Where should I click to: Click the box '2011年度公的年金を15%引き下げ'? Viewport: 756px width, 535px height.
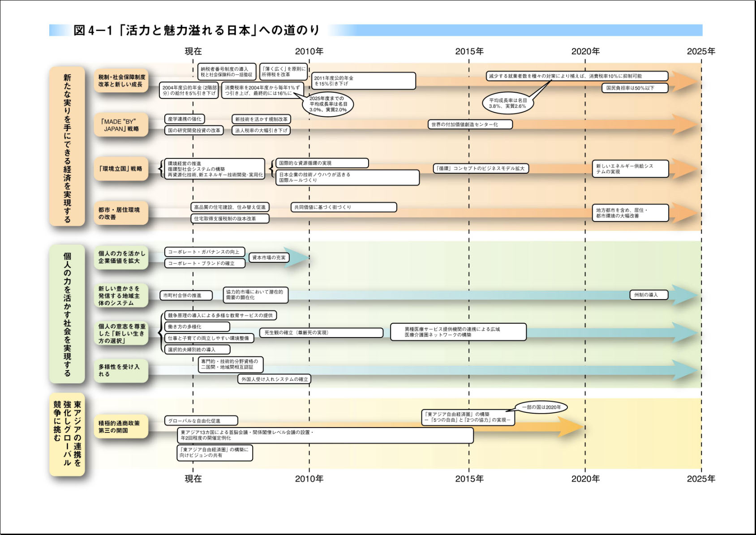pyautogui.click(x=364, y=81)
